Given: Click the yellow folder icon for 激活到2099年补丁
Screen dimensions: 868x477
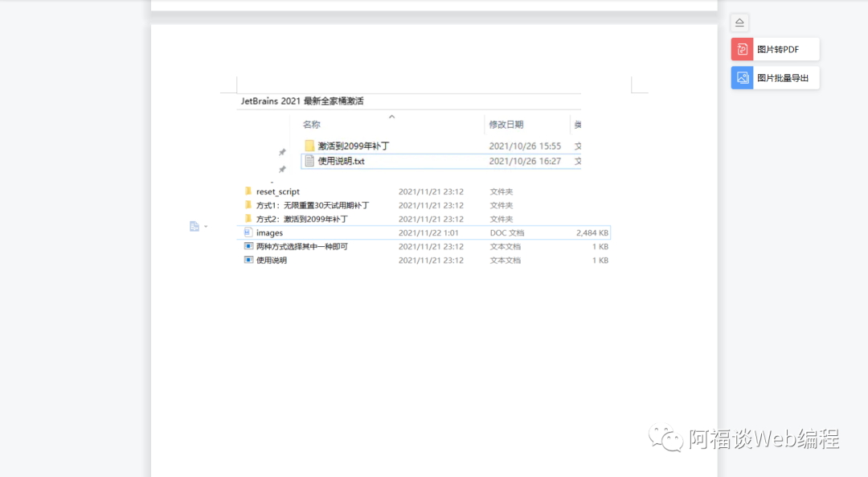Looking at the screenshot, I should [x=309, y=146].
